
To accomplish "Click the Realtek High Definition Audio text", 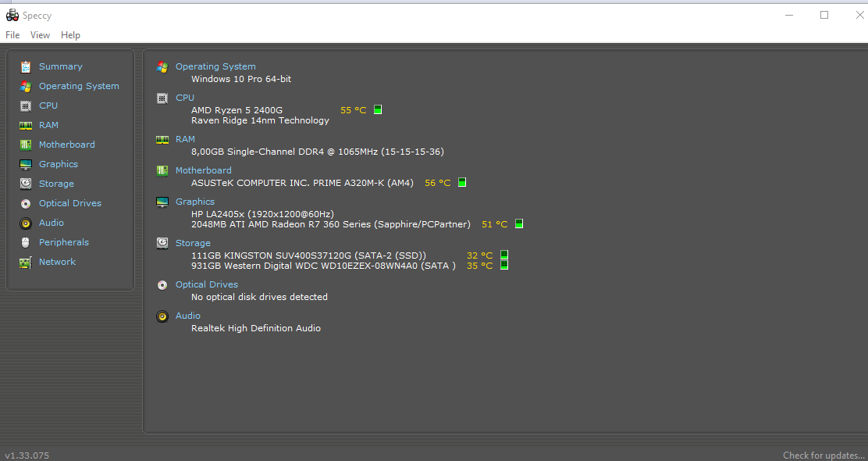I will point(256,328).
